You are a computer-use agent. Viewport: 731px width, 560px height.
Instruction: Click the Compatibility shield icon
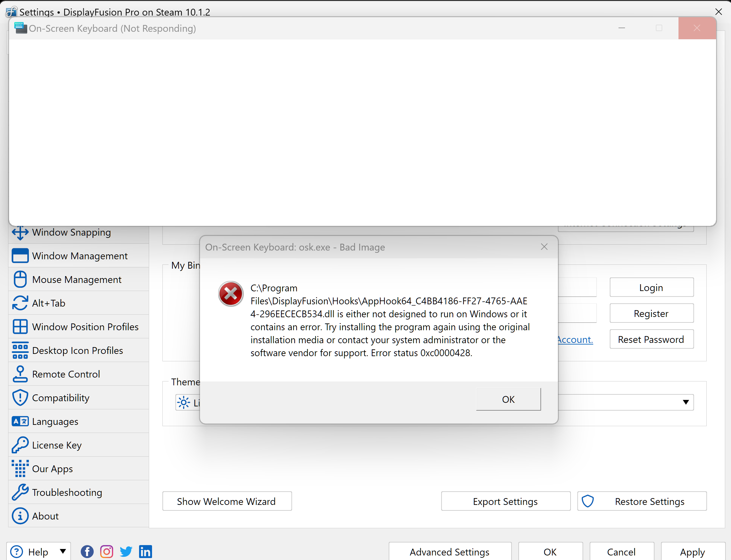[x=20, y=398]
